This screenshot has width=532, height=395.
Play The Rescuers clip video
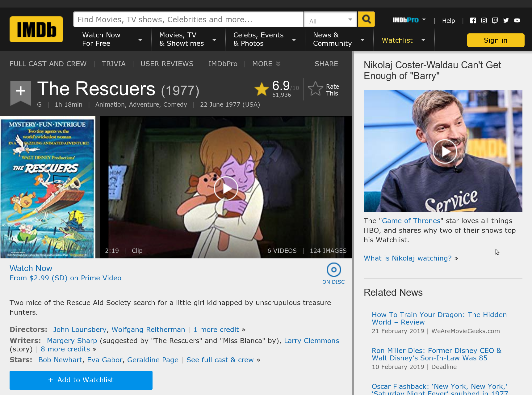click(x=226, y=188)
